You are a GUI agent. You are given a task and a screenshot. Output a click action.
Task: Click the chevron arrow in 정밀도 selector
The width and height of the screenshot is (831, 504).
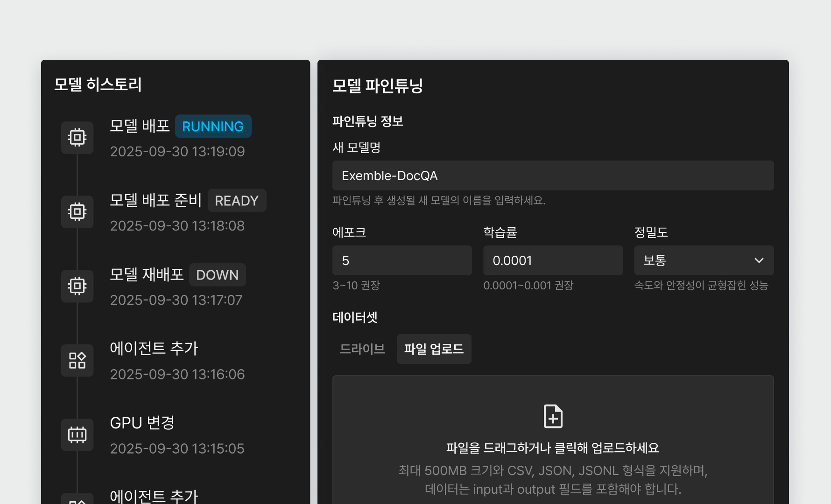pos(759,260)
